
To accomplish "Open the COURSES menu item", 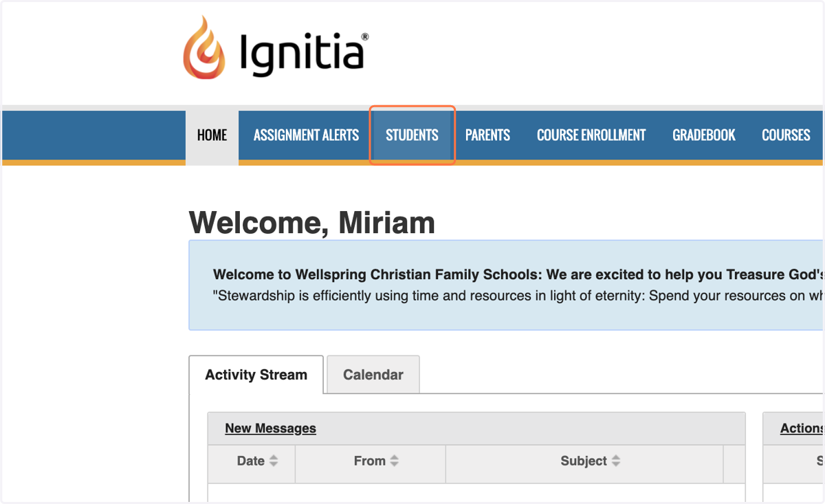I will coord(786,135).
